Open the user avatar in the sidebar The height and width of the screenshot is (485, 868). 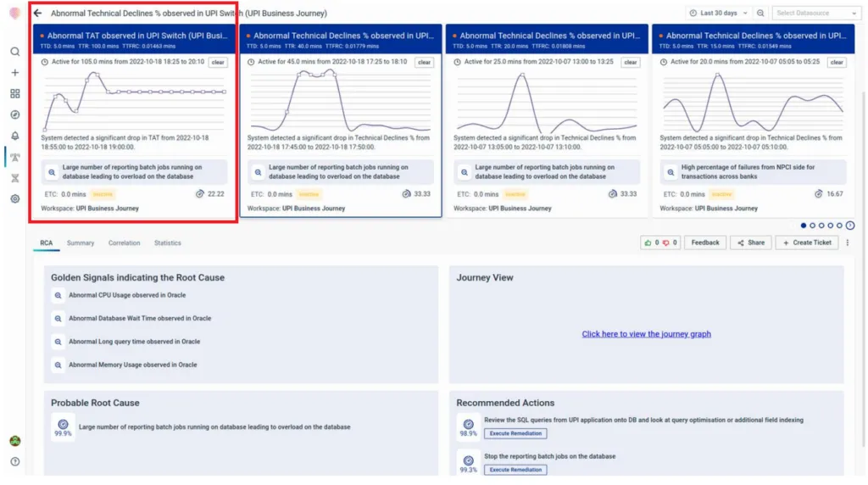click(15, 441)
